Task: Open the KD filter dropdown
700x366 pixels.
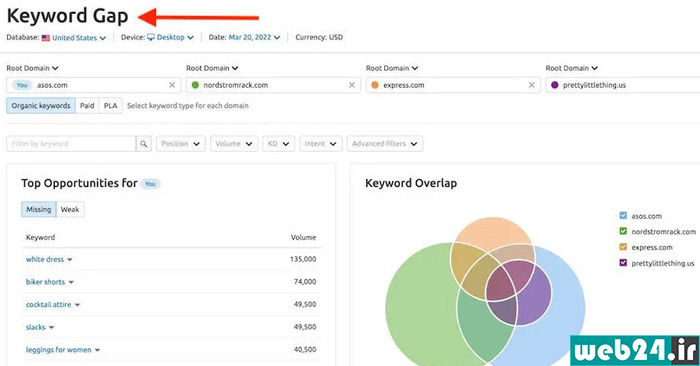Action: pos(279,144)
